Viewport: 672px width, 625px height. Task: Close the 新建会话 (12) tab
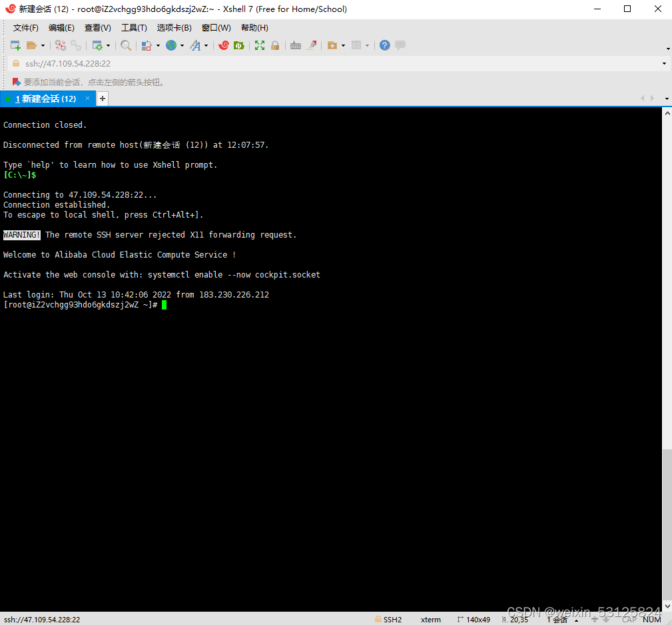pos(87,99)
